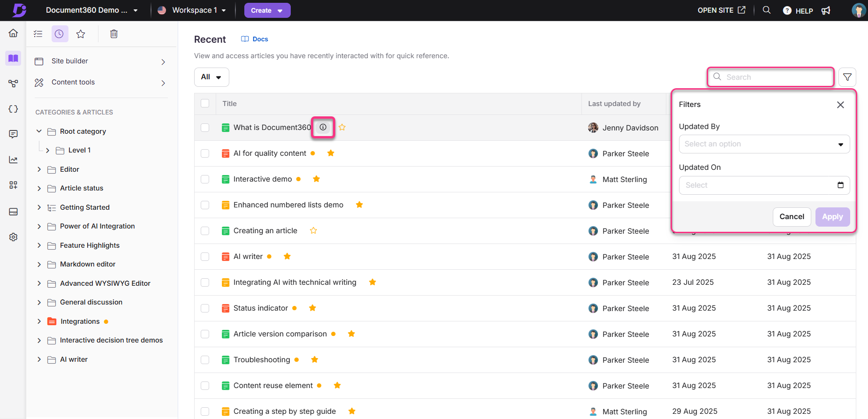Select the Feature Highlights category
868x419 pixels.
pos(90,245)
